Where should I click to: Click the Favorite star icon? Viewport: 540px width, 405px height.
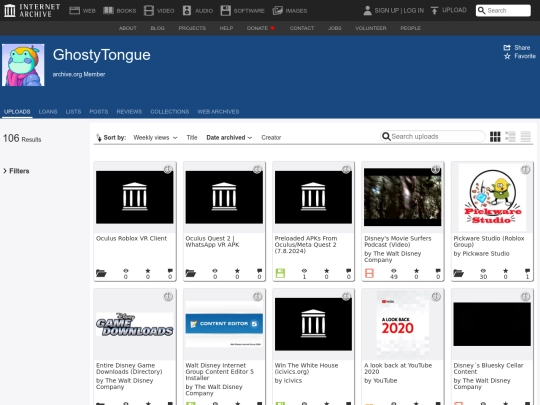coord(507,56)
